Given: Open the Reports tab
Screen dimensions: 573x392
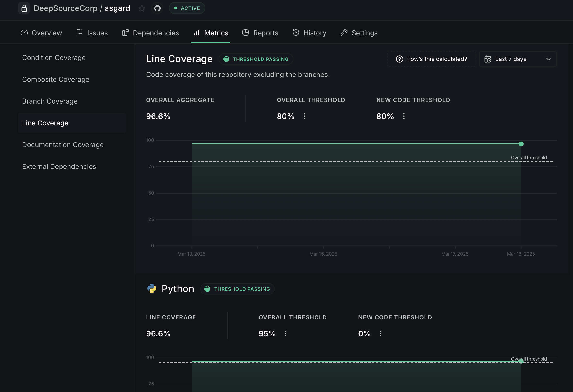Looking at the screenshot, I should (260, 33).
